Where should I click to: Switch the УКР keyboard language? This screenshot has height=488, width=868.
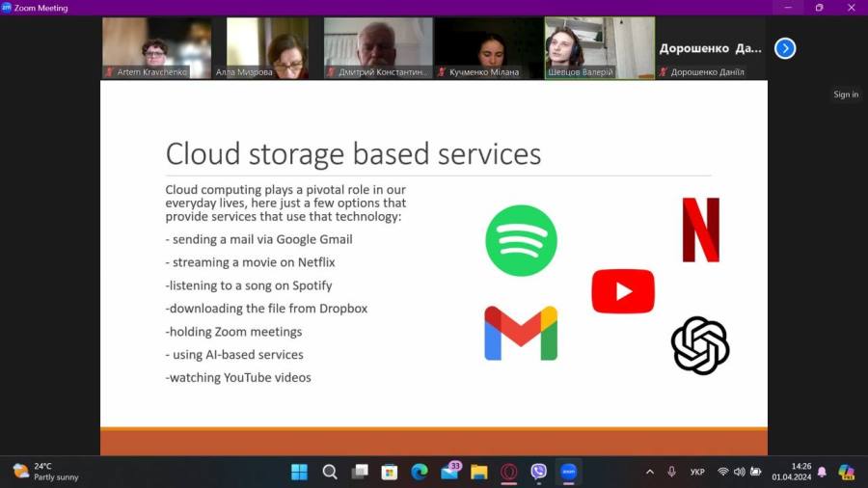click(697, 472)
